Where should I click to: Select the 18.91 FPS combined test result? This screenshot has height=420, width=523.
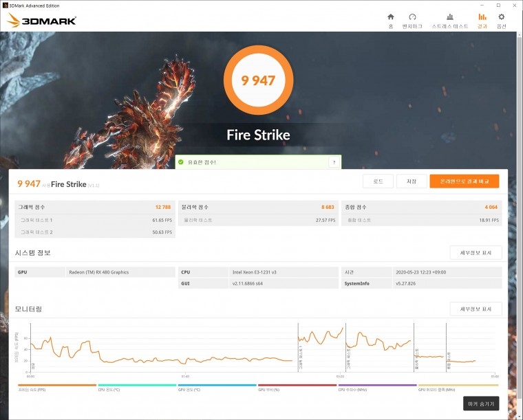(489, 220)
